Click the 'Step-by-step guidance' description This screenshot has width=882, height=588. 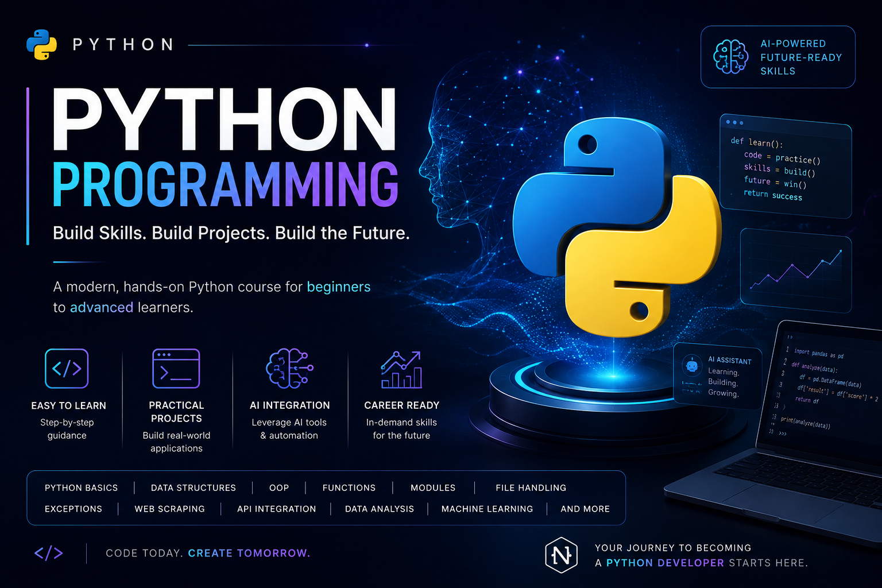click(67, 429)
